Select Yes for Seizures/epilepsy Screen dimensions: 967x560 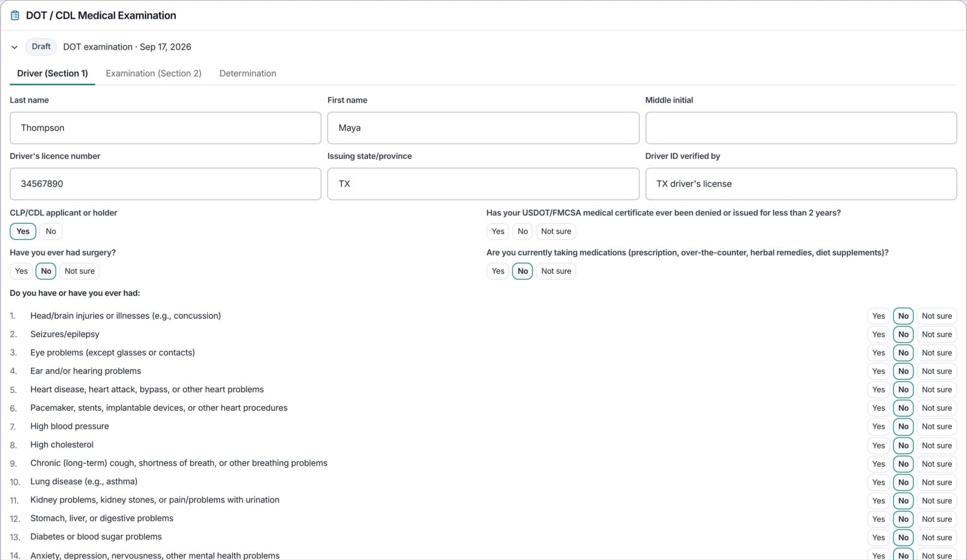[x=879, y=335]
